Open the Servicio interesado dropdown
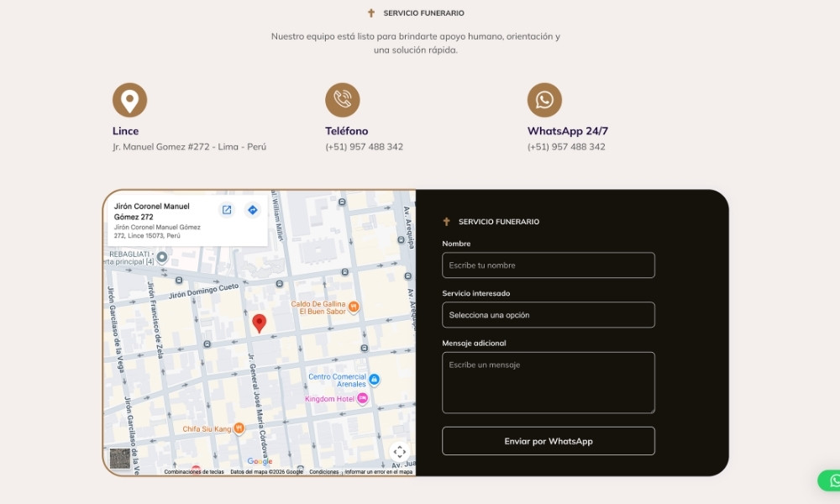 pyautogui.click(x=548, y=315)
